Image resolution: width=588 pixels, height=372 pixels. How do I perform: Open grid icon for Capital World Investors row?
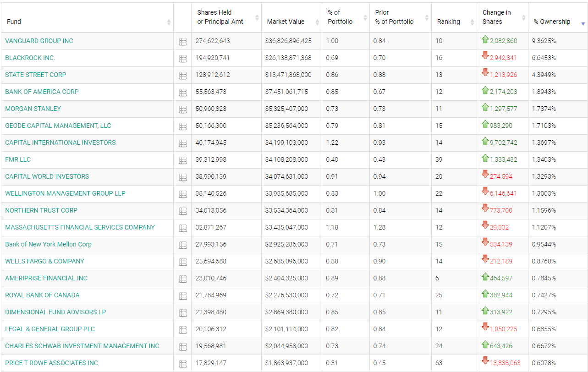click(183, 177)
